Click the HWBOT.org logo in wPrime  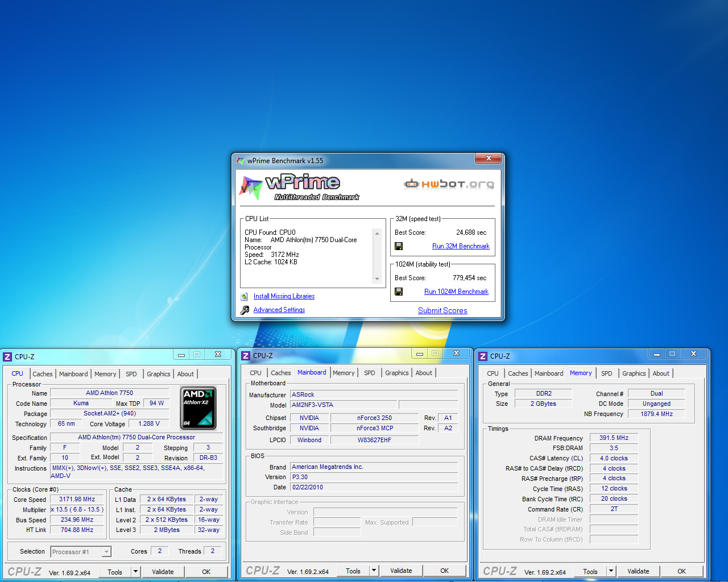click(x=449, y=184)
